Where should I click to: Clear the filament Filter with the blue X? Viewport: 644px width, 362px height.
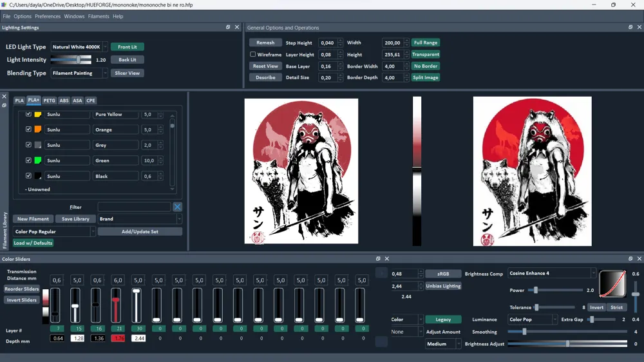pyautogui.click(x=178, y=207)
